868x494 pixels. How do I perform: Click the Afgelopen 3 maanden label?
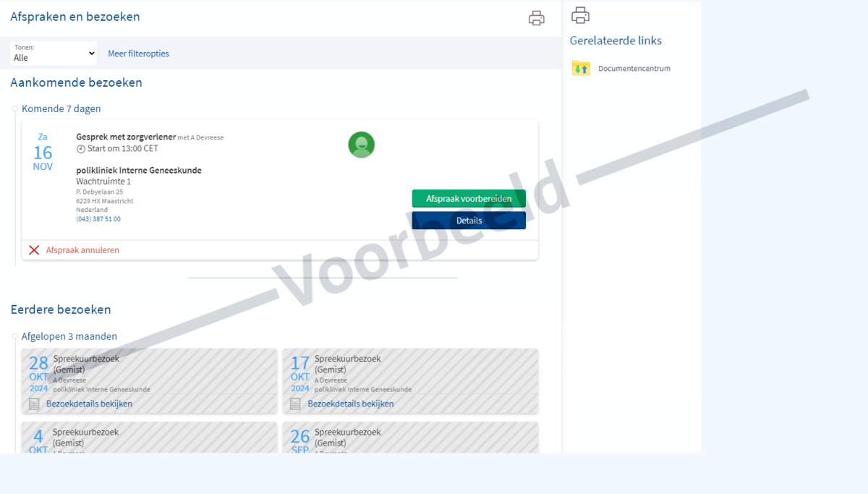(69, 336)
